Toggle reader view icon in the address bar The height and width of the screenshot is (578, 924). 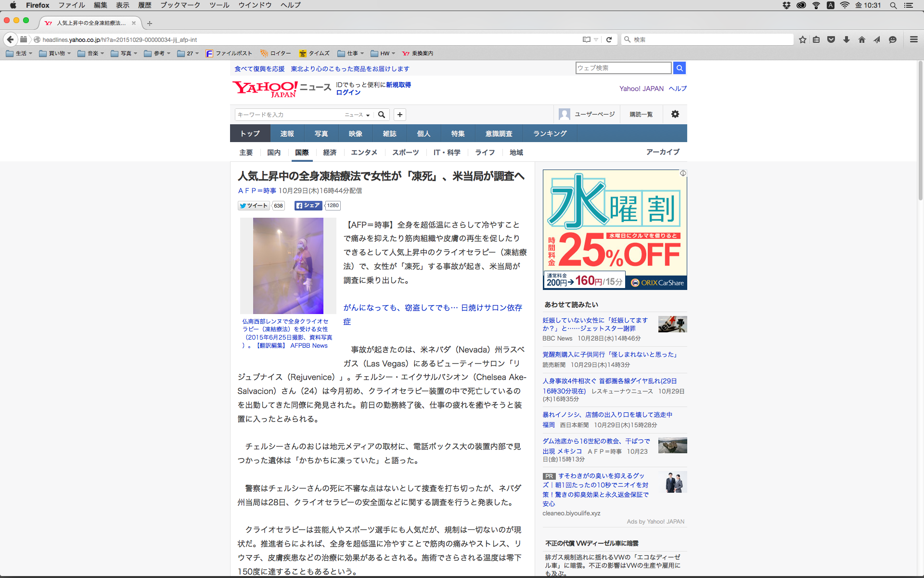pyautogui.click(x=586, y=39)
